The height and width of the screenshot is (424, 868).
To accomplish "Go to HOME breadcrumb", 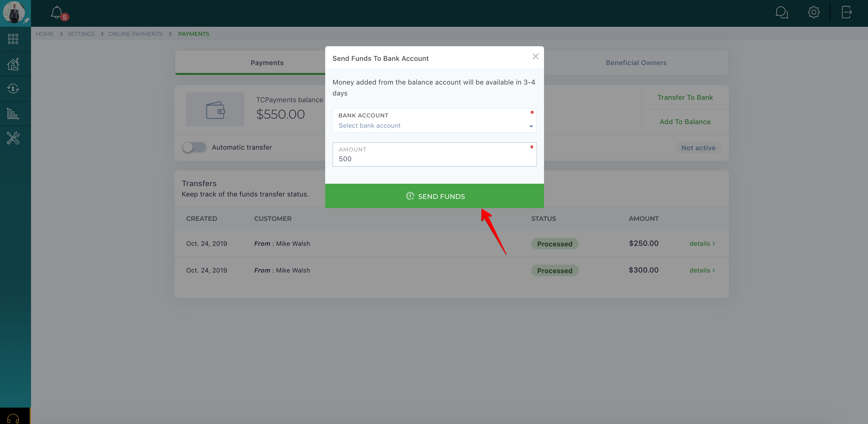I will point(45,34).
